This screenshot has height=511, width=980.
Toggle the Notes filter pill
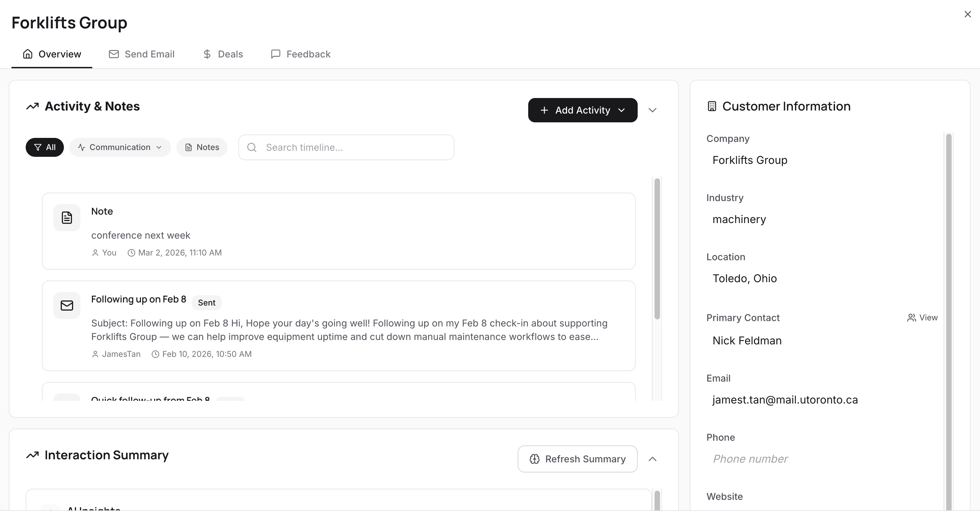pyautogui.click(x=202, y=147)
